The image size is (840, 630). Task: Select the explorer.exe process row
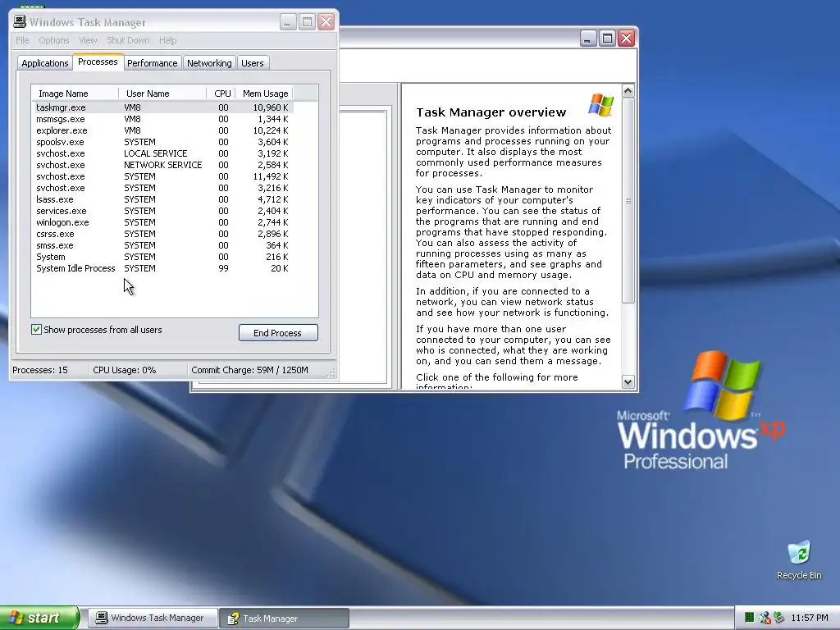[x=162, y=130]
